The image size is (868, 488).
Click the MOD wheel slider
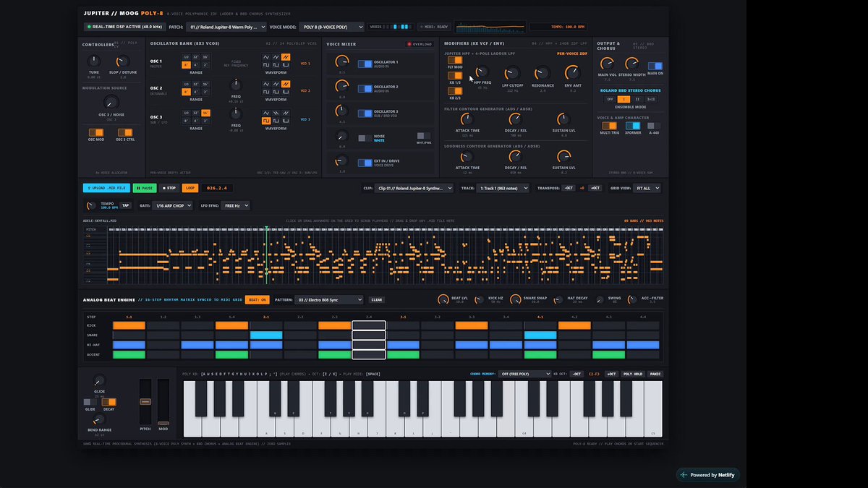(163, 401)
